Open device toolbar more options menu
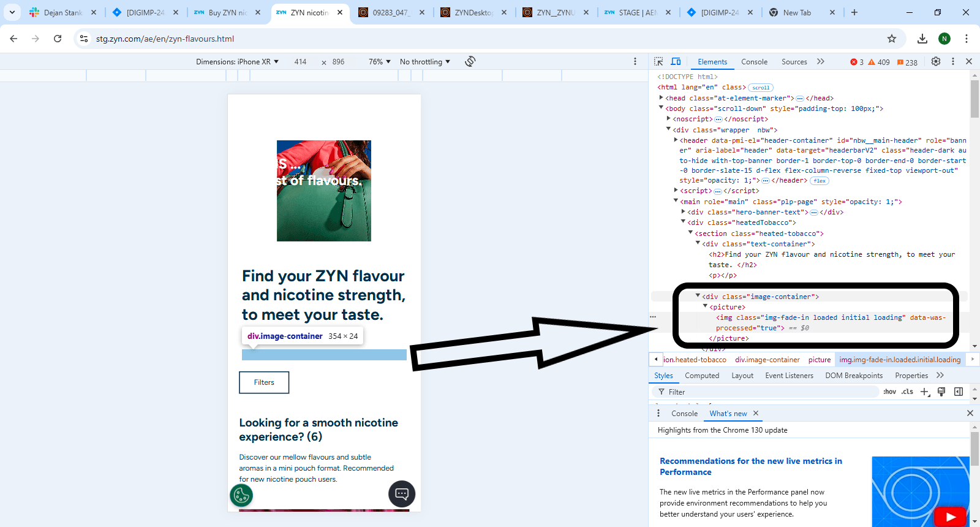Image resolution: width=980 pixels, height=527 pixels. pyautogui.click(x=635, y=61)
